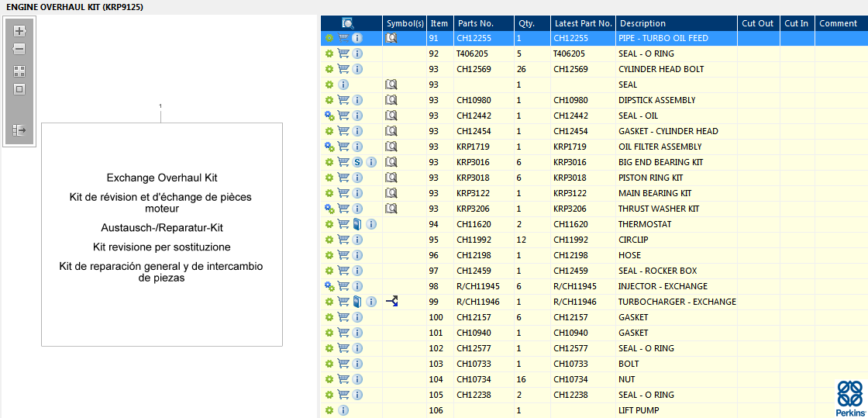The width and height of the screenshot is (868, 418).
Task: Open info for SEAL - O RING T406205
Action: 357,54
